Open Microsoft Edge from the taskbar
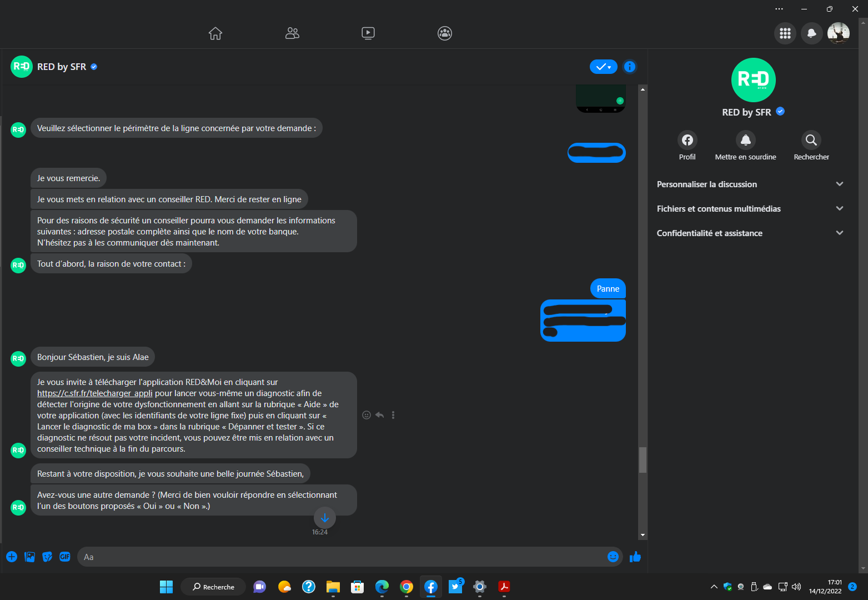 [x=382, y=587]
